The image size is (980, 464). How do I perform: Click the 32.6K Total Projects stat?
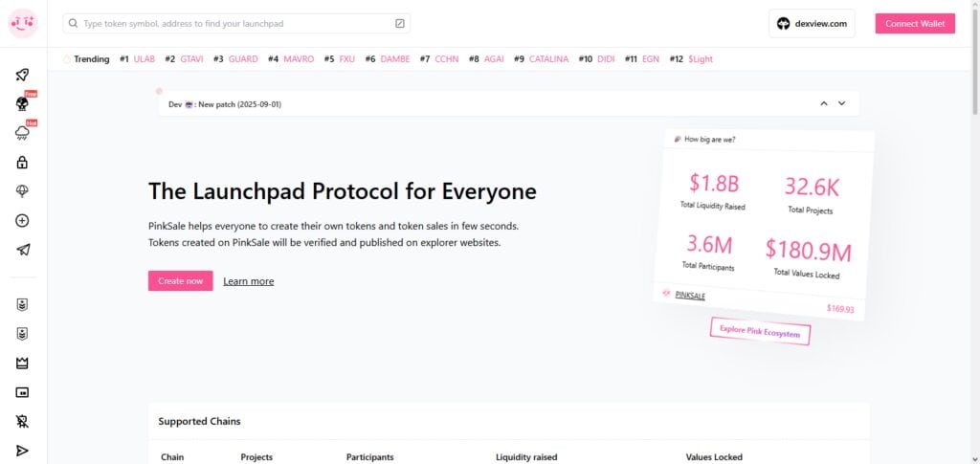point(812,195)
